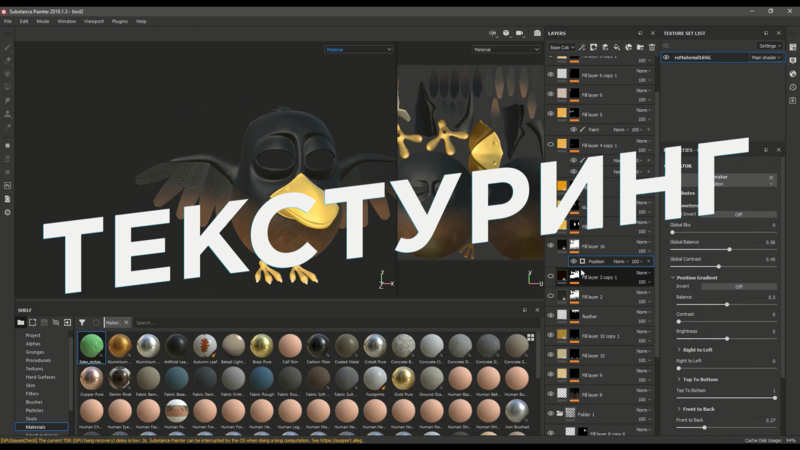Click Settings button in Texture Set List

point(769,46)
